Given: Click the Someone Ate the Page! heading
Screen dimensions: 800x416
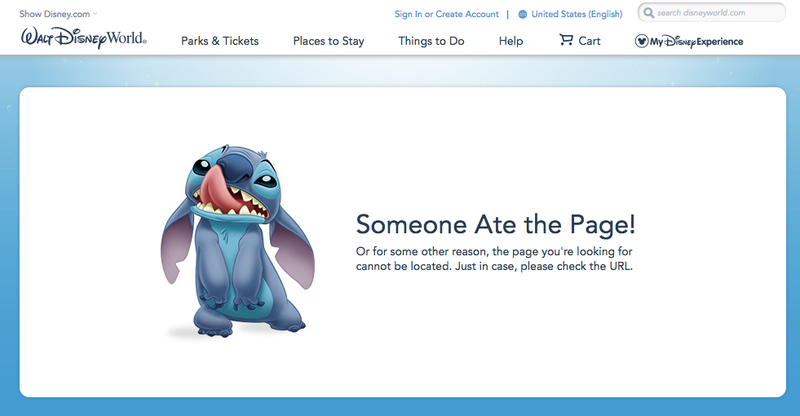Looking at the screenshot, I should point(495,225).
